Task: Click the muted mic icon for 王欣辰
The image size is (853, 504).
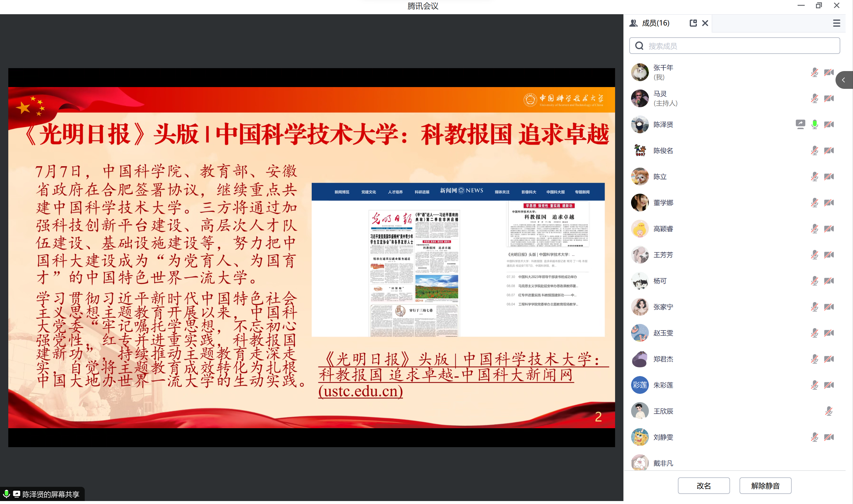Action: (x=828, y=411)
